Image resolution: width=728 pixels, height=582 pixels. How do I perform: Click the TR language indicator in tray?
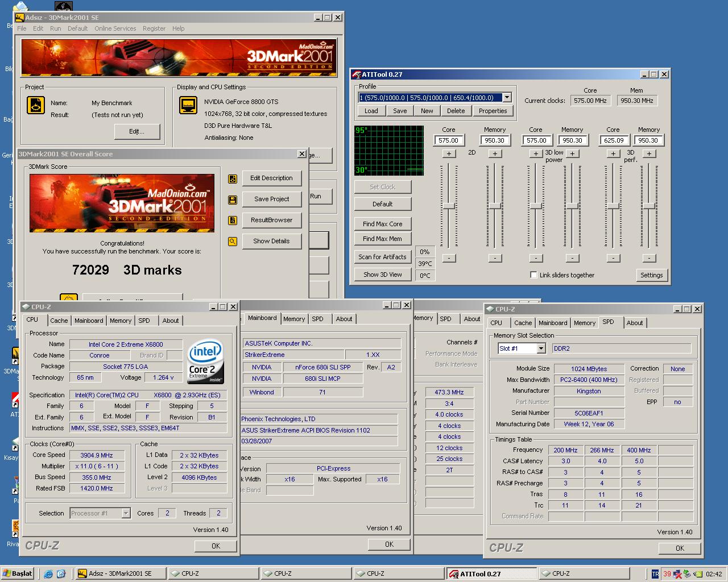click(x=655, y=574)
